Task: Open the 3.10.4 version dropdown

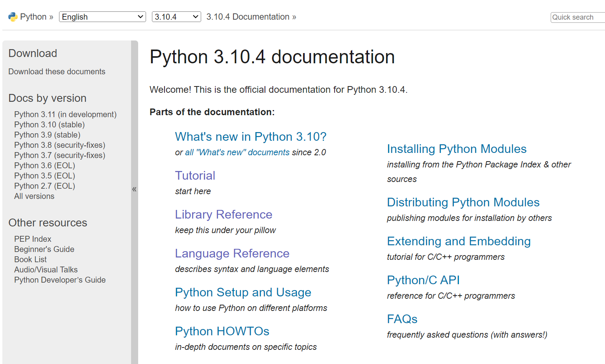Action: (176, 17)
